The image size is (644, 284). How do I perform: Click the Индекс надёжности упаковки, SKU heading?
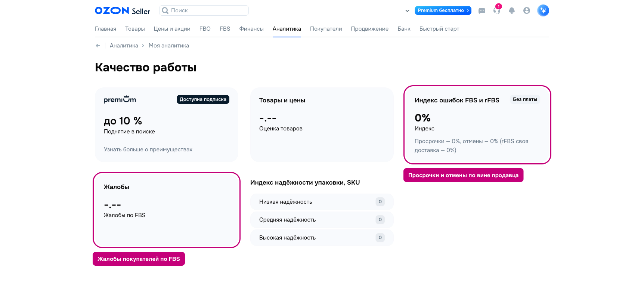pos(305,182)
